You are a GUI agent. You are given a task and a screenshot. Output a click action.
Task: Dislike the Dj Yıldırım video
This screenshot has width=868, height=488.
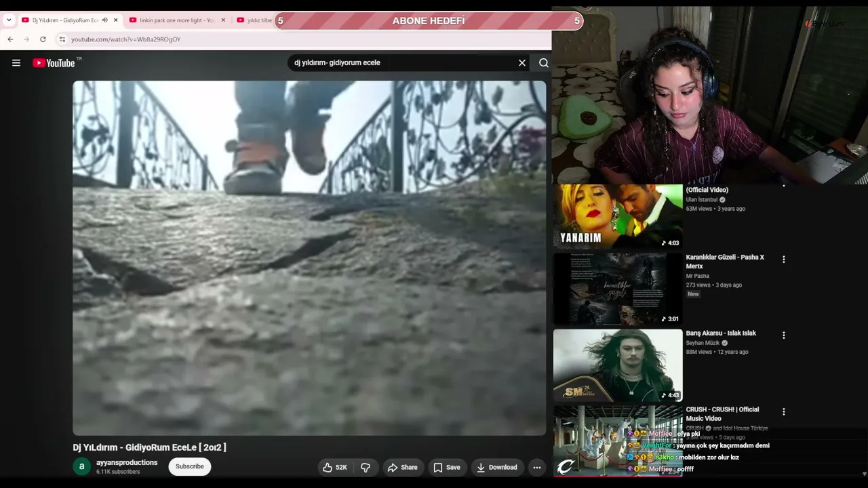(x=366, y=467)
